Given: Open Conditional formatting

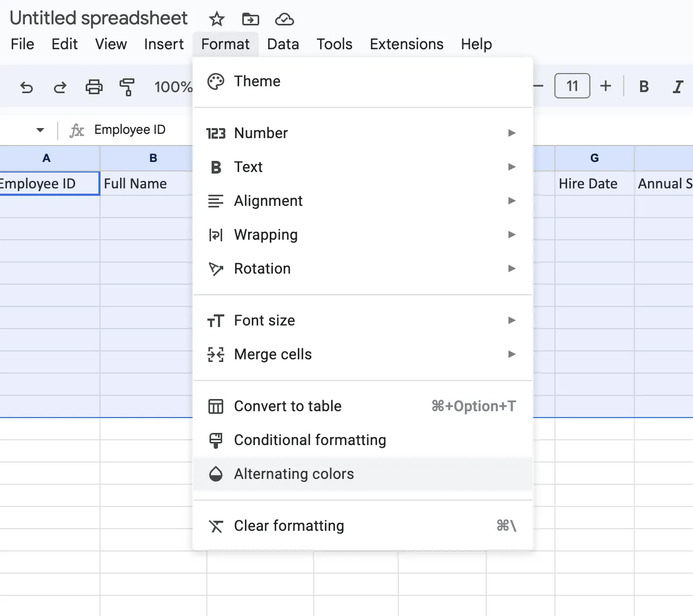Looking at the screenshot, I should (x=363, y=440).
